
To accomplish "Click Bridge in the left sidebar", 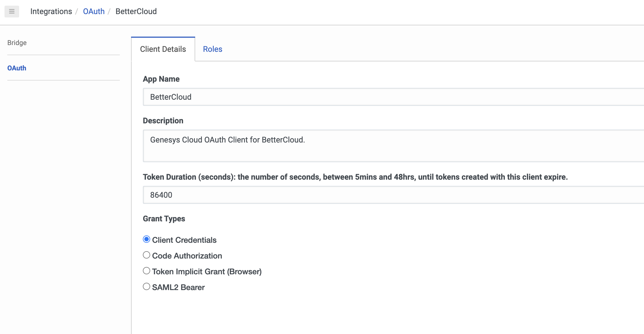I will click(x=17, y=43).
